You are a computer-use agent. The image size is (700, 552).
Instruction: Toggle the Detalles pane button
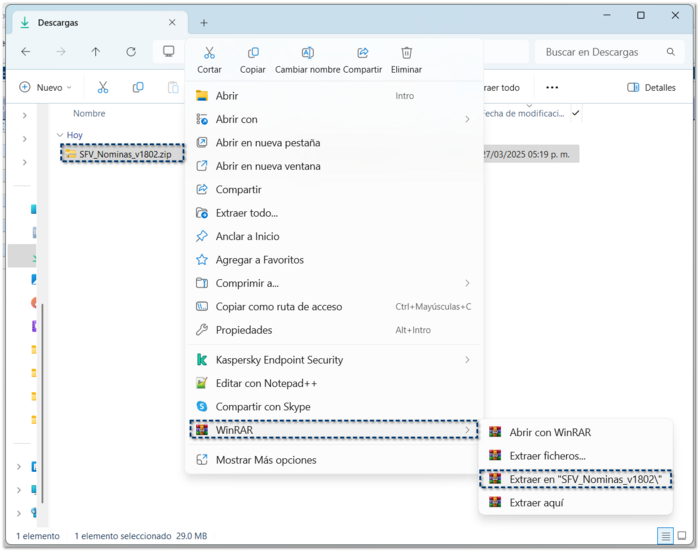pos(651,88)
